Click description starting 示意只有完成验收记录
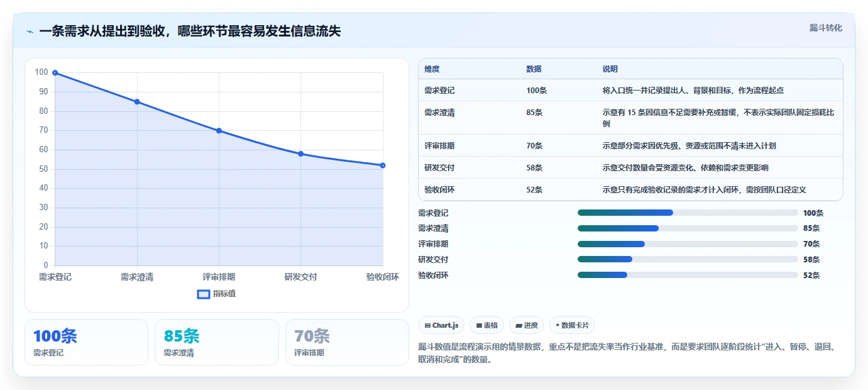Viewport: 868px width, 390px height. [705, 190]
